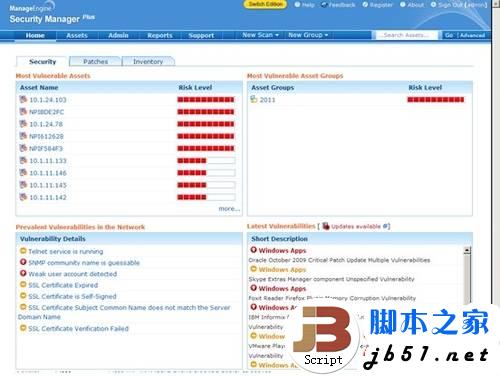Open Advanced search link

473,35
